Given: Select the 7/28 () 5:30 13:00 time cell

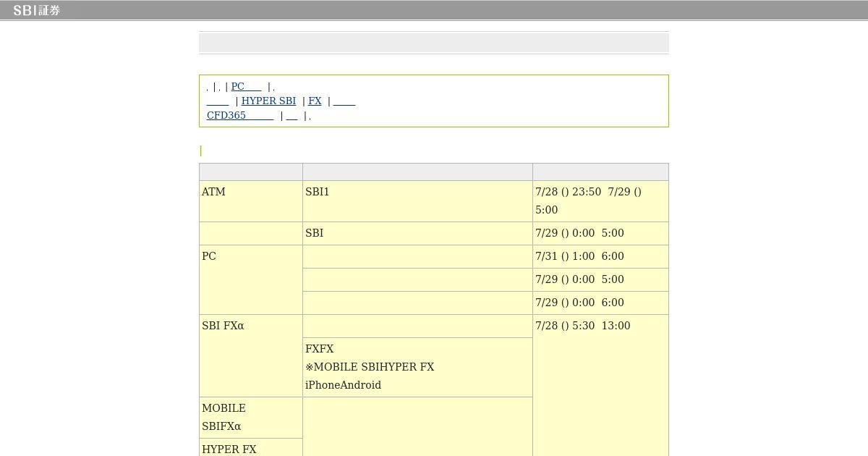Looking at the screenshot, I should click(x=600, y=385).
